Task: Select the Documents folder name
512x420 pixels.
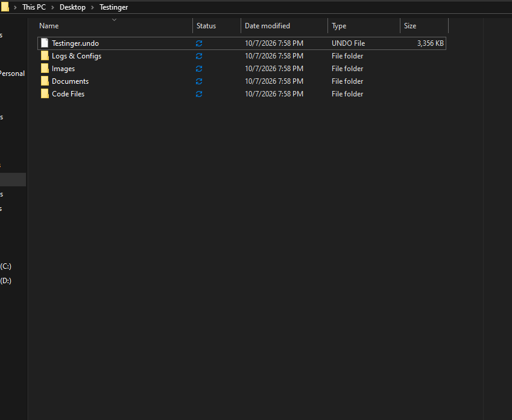Action: coord(70,81)
